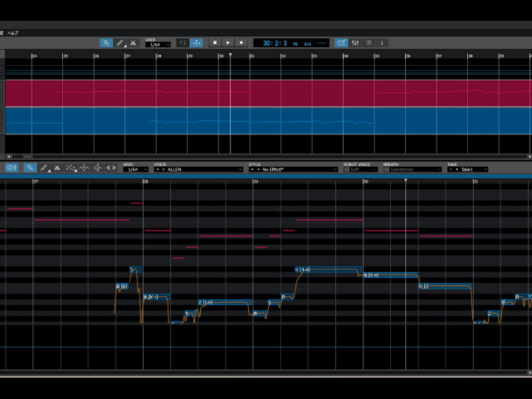Open the TAKE dropdown showing Take1
Screen dimensions: 532x399
point(467,170)
